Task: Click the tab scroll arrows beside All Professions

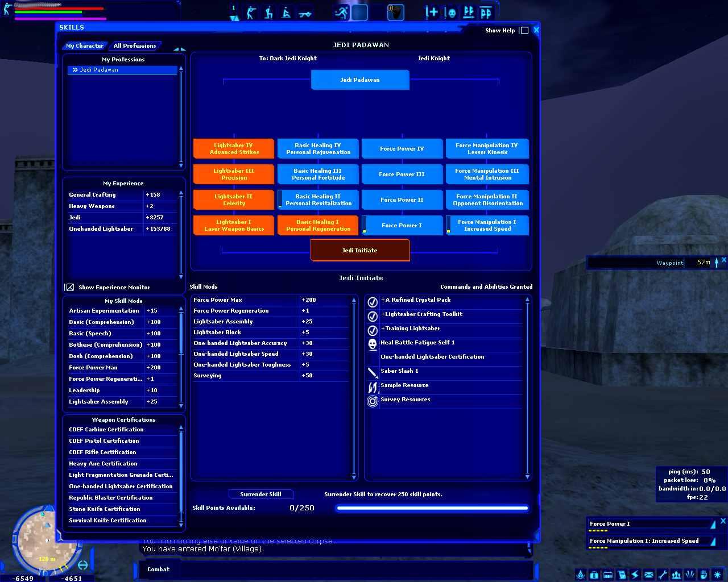Action: 179,49
